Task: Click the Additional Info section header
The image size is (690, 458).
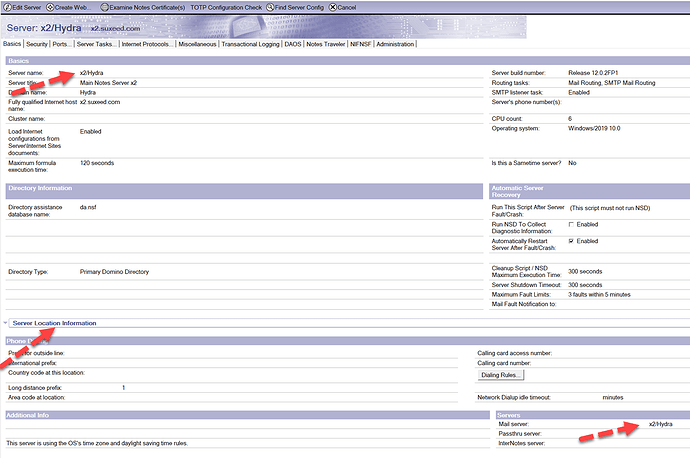Action: (247, 415)
